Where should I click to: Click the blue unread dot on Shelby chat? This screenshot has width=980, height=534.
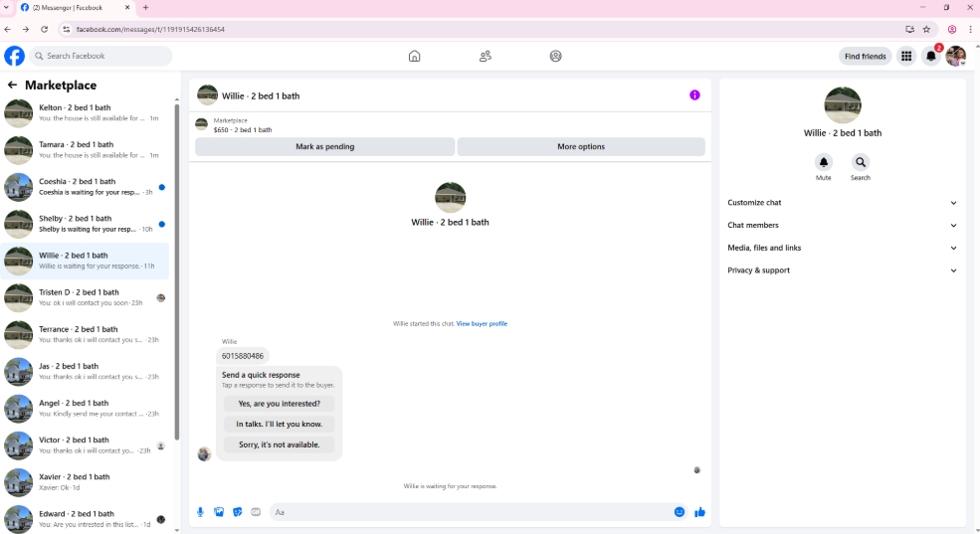162,224
